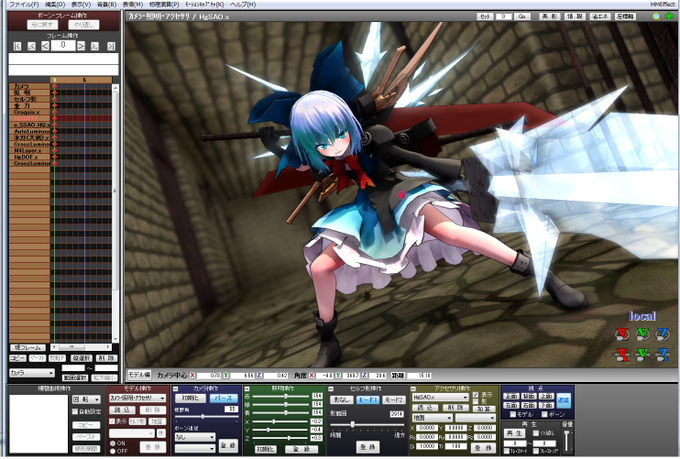Open the empty accessory bone dropdown

point(475,418)
